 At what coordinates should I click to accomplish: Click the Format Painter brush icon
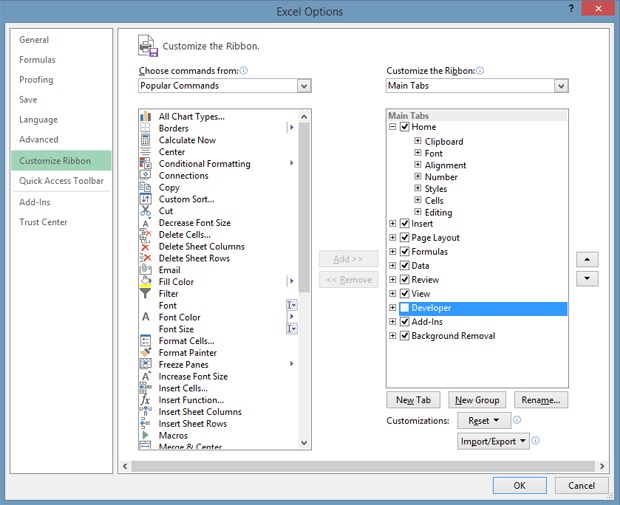click(x=146, y=353)
